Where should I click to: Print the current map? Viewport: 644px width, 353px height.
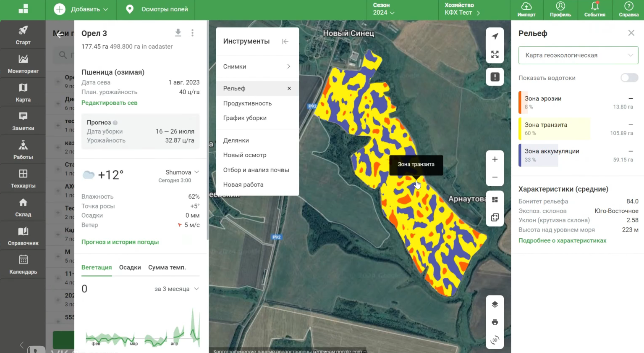pos(495,322)
